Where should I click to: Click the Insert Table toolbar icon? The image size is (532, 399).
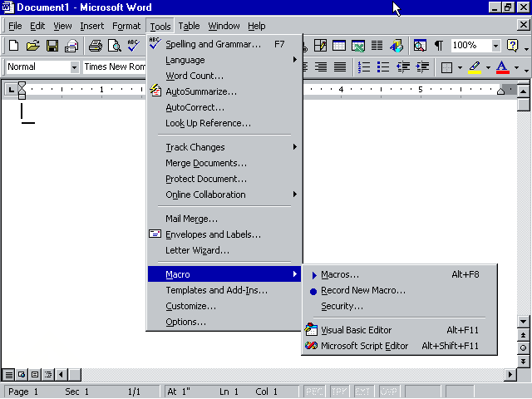click(339, 46)
